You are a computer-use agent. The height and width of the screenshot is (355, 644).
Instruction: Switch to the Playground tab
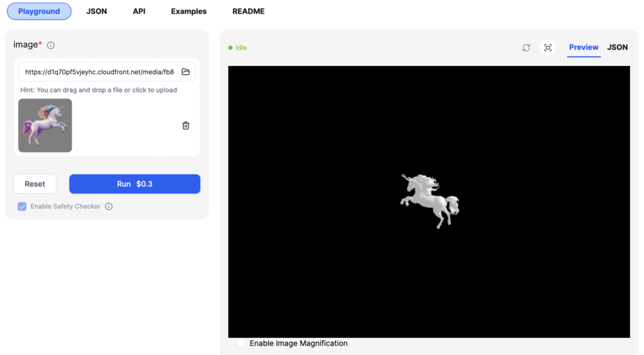click(x=39, y=11)
